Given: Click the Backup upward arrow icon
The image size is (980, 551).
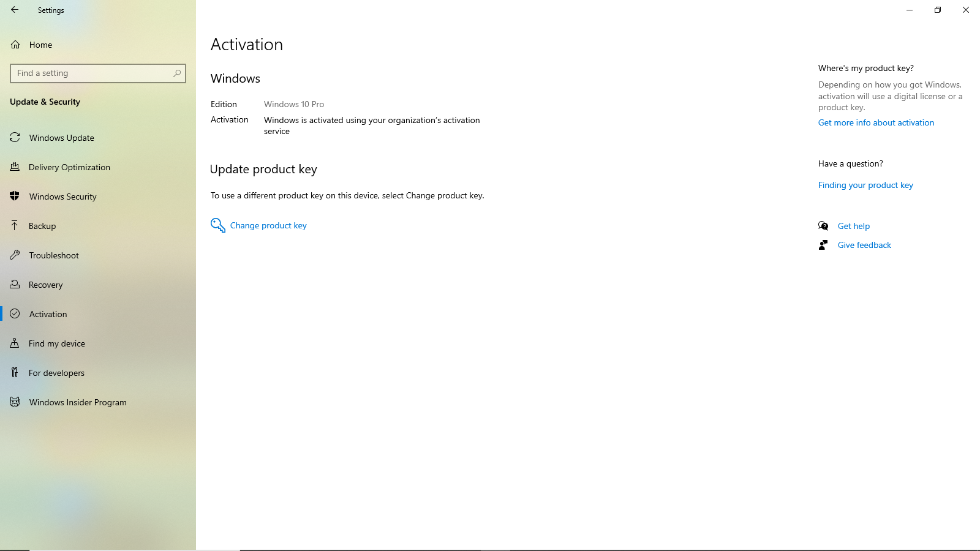Looking at the screenshot, I should pyautogui.click(x=15, y=225).
